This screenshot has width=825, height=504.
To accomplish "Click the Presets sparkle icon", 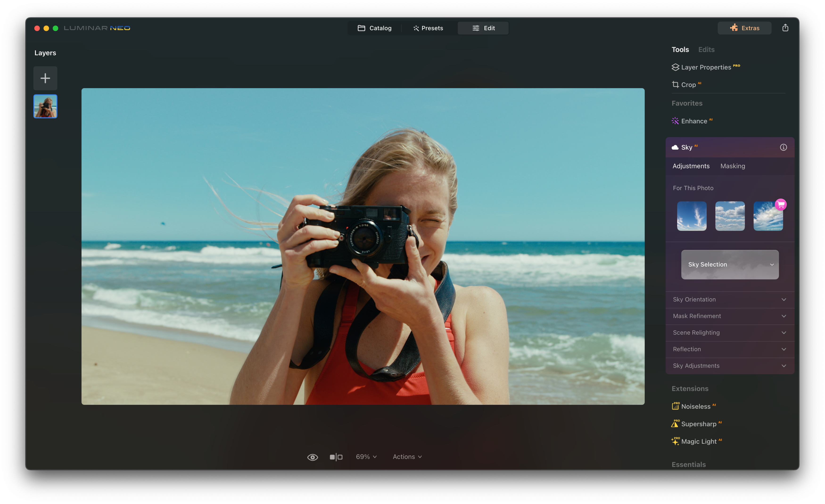I will 416,28.
